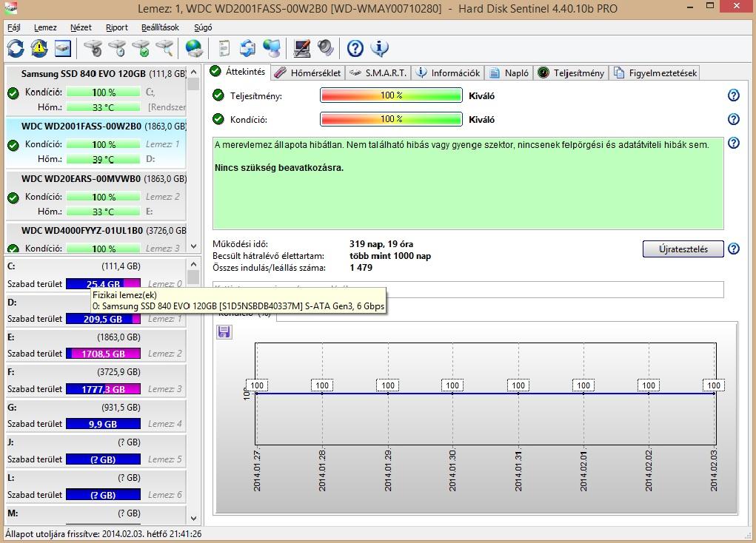Click partition list scrollbar down arrow
Image resolution: width=756 pixels, height=543 pixels.
(x=193, y=519)
